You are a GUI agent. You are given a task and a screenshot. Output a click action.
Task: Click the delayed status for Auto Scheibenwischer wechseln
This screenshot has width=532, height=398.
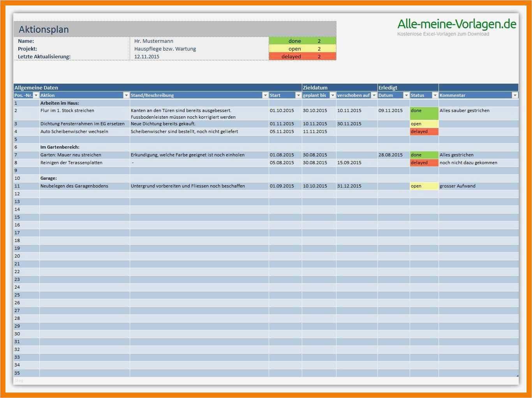[x=424, y=131]
